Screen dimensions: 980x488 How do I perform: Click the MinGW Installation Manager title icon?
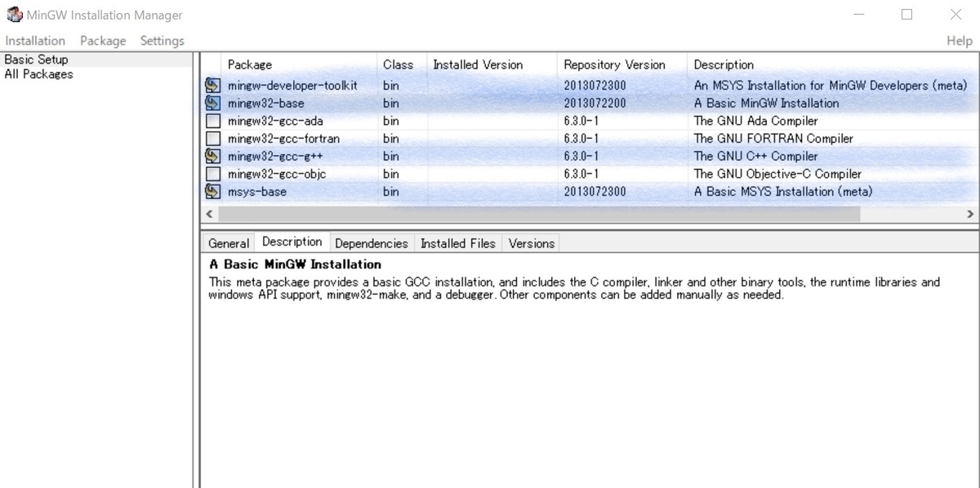click(x=14, y=15)
